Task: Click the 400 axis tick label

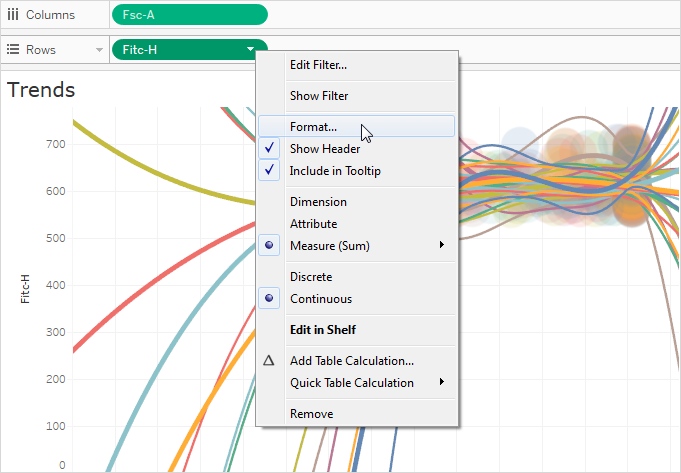Action: point(56,285)
